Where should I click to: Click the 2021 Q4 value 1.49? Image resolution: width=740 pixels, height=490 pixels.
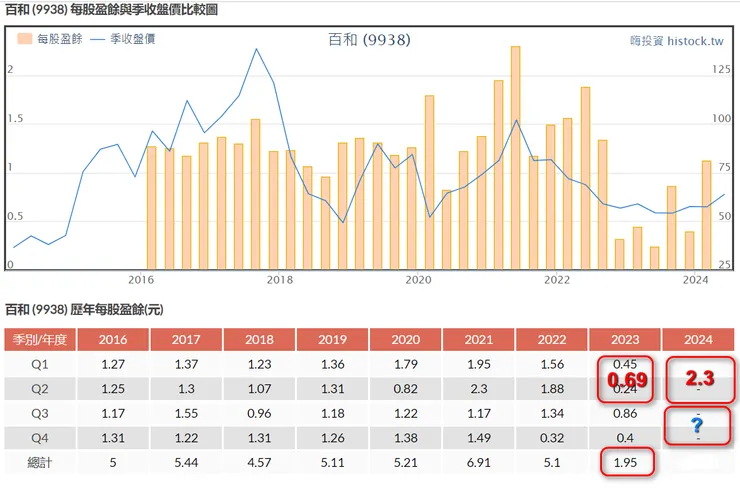479,438
